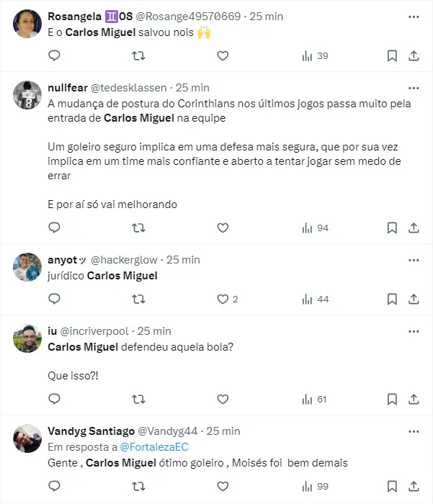Bookmark anyot's tweet

click(392, 299)
